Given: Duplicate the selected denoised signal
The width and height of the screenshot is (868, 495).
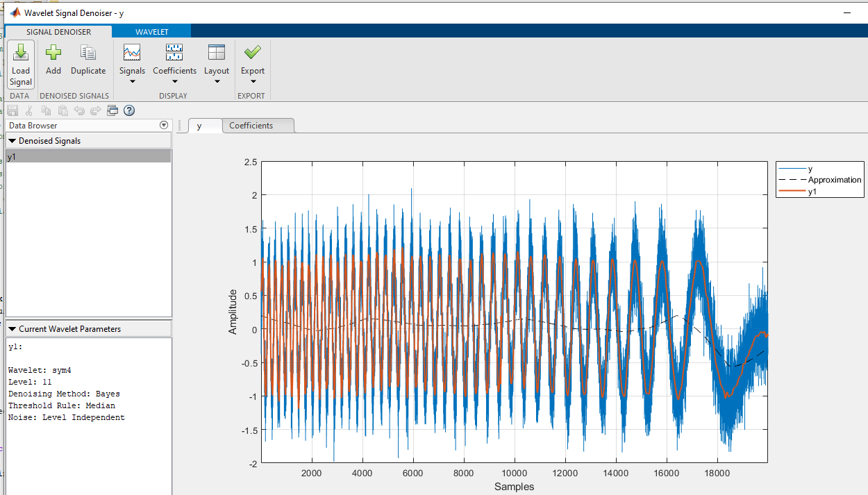Looking at the screenshot, I should [x=88, y=59].
